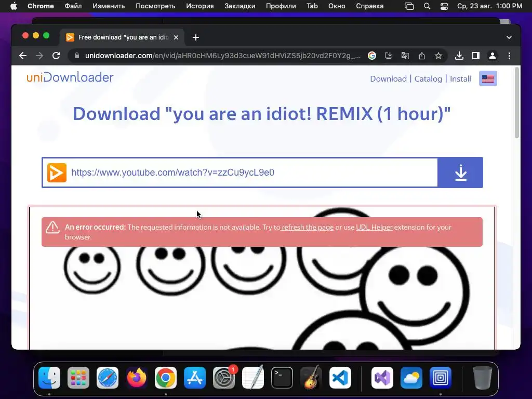Open the Chrome downloads icon
Screen dimensions: 532x399
pos(459,56)
